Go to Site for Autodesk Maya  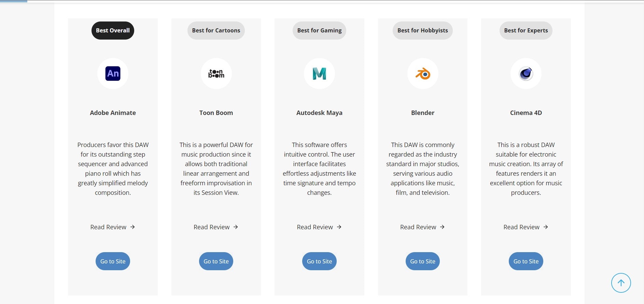coord(319,261)
